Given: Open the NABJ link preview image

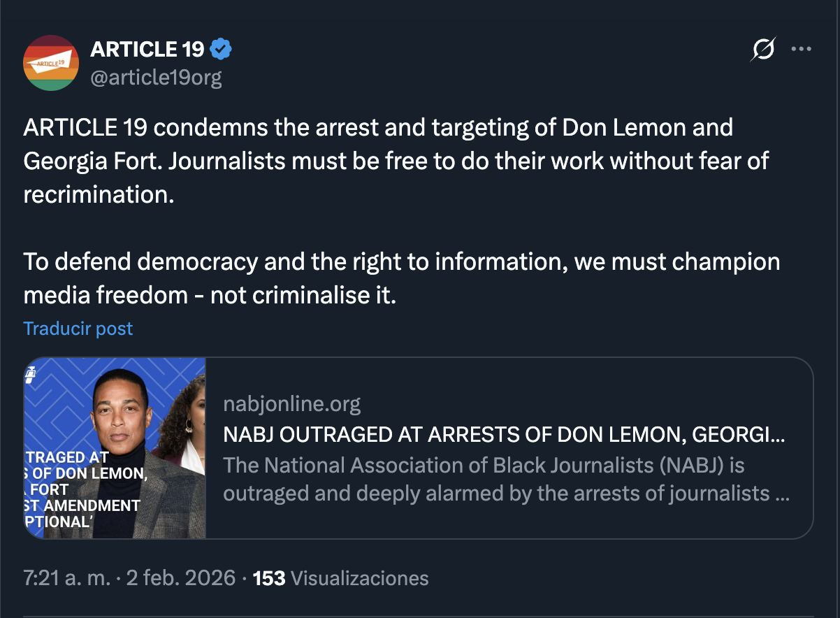Looking at the screenshot, I should point(115,447).
